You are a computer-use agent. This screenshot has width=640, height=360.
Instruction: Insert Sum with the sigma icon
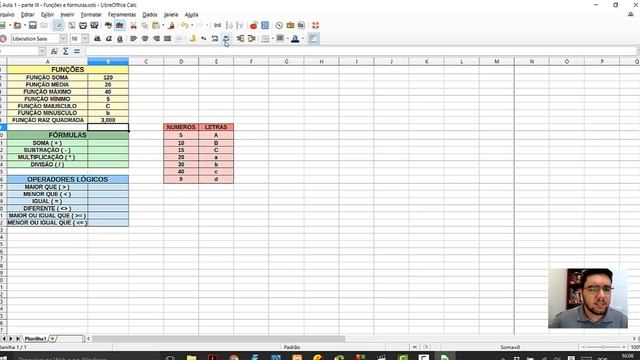tap(65, 51)
